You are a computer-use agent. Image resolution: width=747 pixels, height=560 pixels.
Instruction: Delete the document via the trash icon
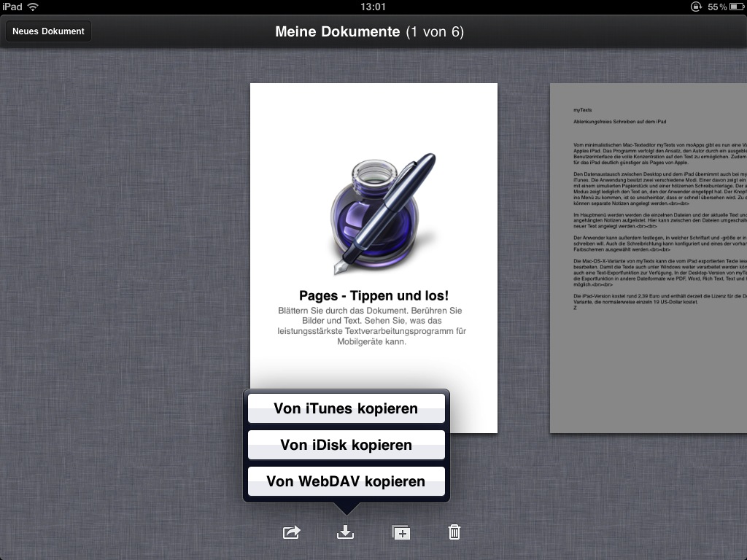click(454, 532)
